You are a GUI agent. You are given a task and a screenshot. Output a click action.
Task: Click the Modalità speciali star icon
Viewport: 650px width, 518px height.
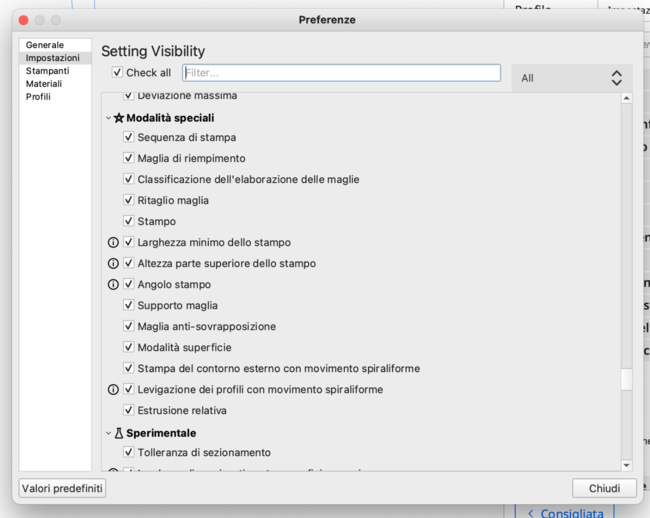pos(119,117)
